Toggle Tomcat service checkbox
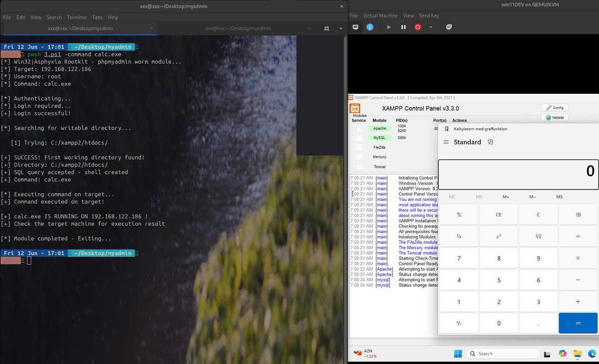The image size is (599, 364). pyautogui.click(x=359, y=167)
